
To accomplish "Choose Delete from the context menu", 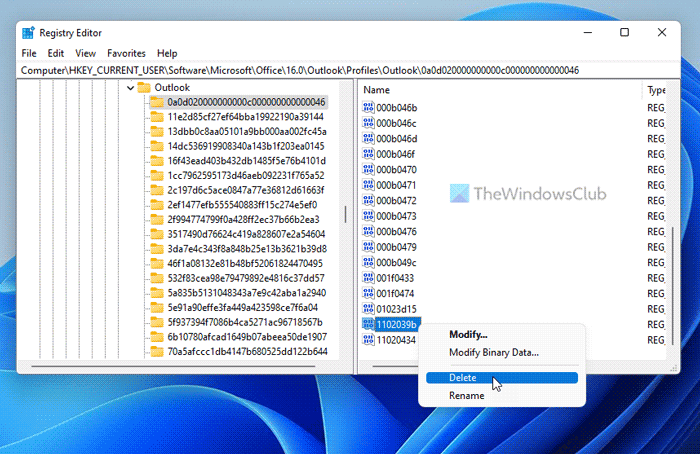I will coord(502,378).
